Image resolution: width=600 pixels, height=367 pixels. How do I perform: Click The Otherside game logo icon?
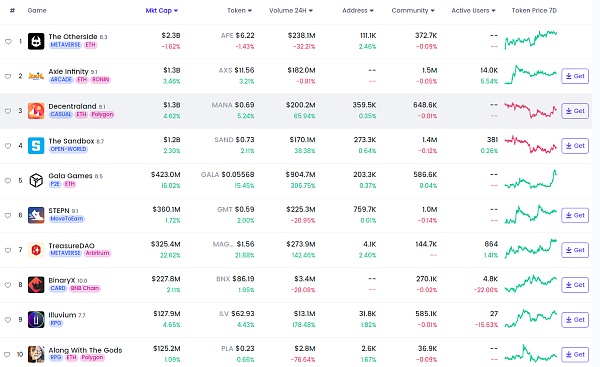(36, 41)
